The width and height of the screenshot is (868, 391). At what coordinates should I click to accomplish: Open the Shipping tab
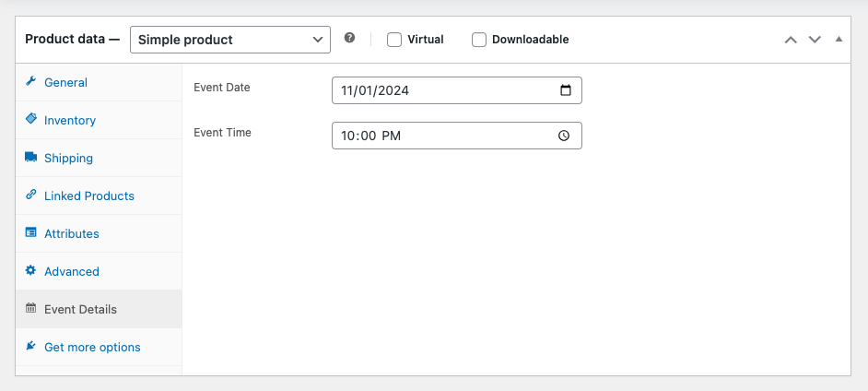coord(68,158)
